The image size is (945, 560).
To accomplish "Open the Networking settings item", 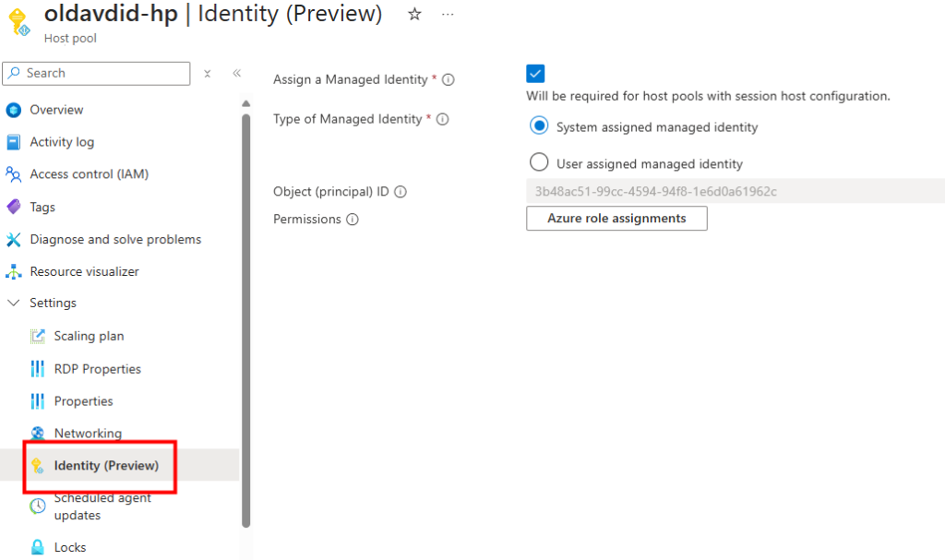I will tap(88, 434).
